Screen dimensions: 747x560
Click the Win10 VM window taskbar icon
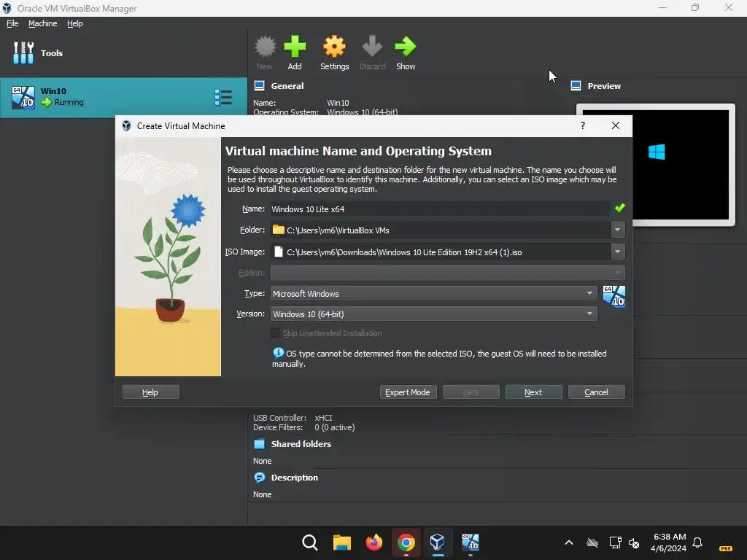471,542
